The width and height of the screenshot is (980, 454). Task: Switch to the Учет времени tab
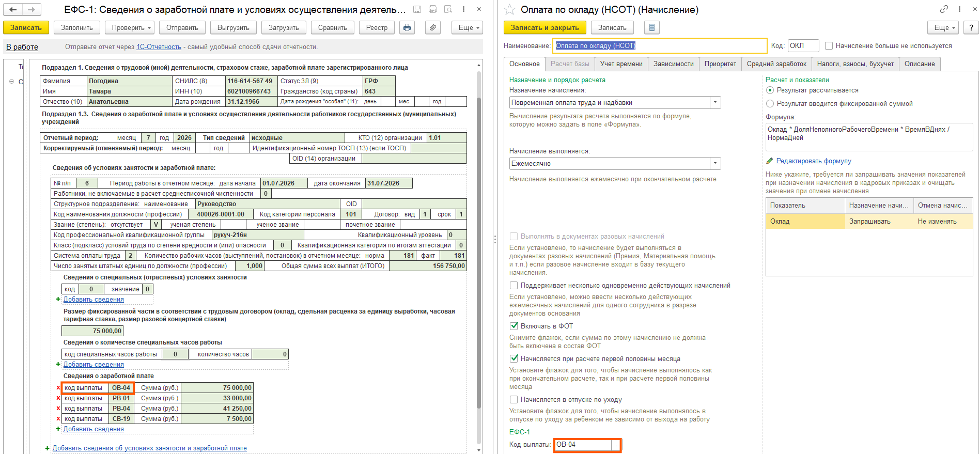point(621,64)
